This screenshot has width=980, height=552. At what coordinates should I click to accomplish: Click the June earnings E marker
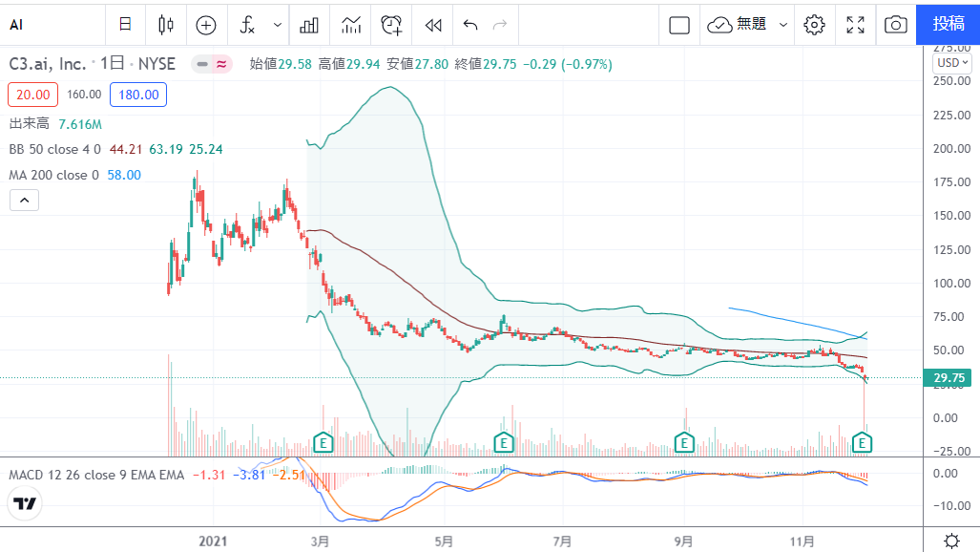pyautogui.click(x=504, y=443)
